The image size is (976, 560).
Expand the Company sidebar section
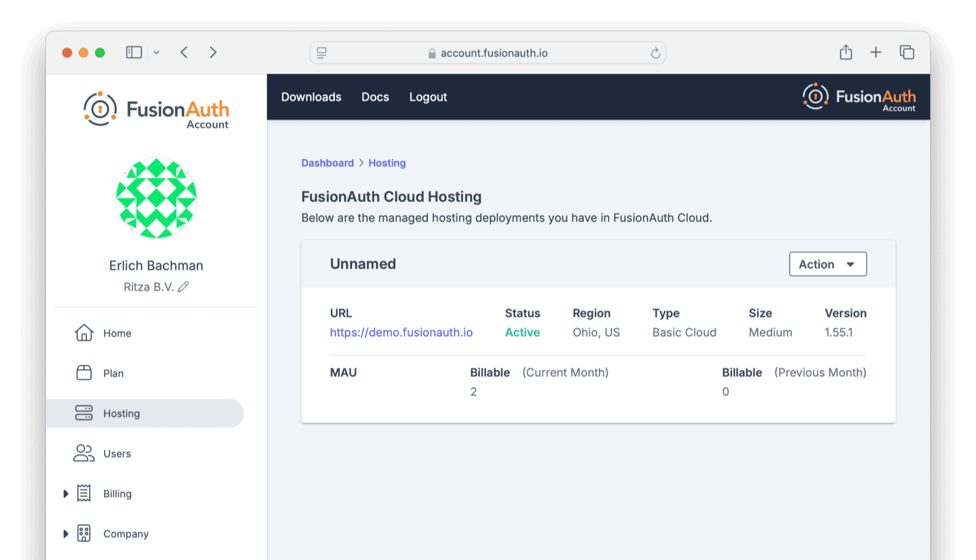click(66, 533)
